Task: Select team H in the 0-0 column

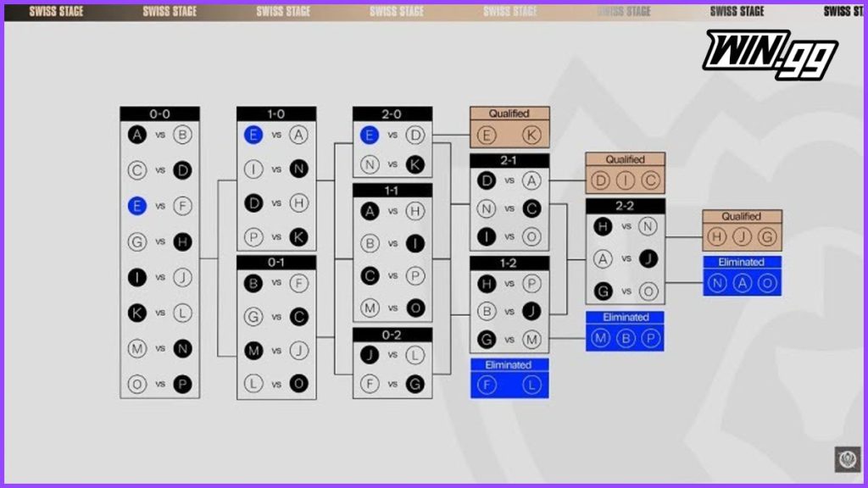Action: pos(182,241)
